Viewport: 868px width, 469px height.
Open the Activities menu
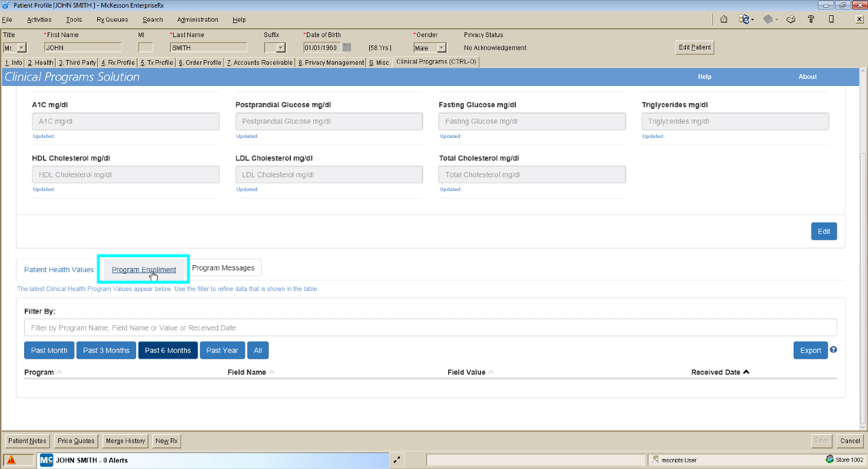point(39,19)
